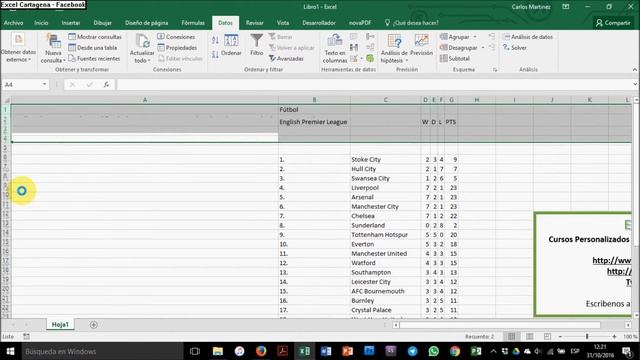Viewport: 640px width, 360px height.
Task: Open the Vista tab
Action: (283, 23)
